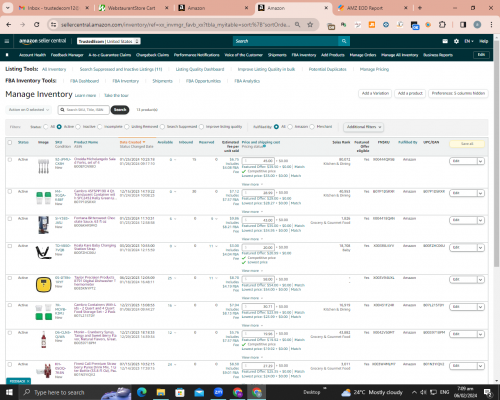Open the Seller Central hamburger menu

(7, 41)
